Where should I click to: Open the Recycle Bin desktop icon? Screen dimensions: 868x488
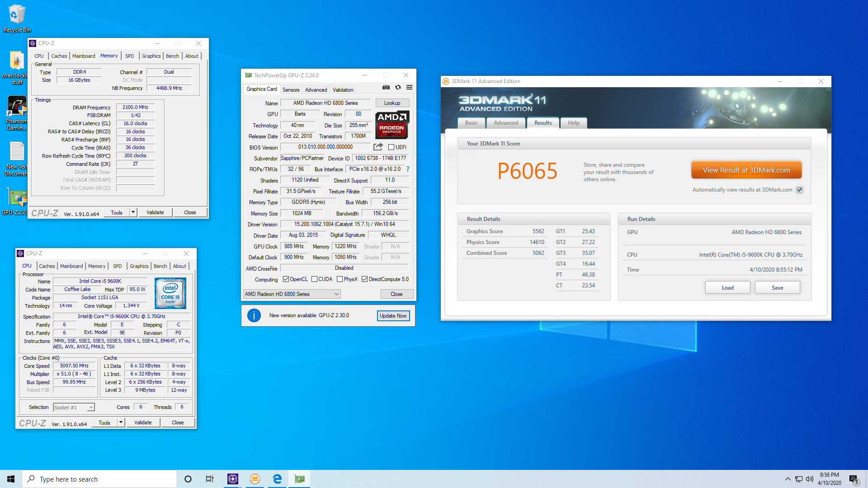(17, 18)
